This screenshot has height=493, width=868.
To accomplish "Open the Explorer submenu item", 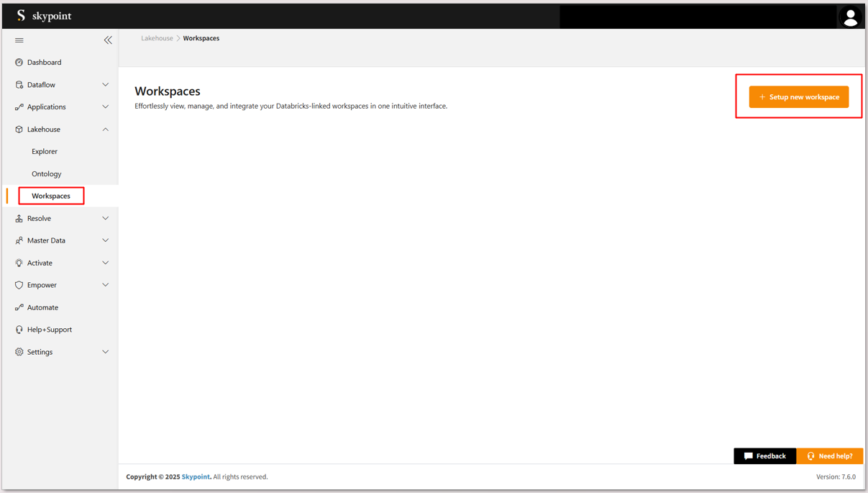I will click(45, 152).
